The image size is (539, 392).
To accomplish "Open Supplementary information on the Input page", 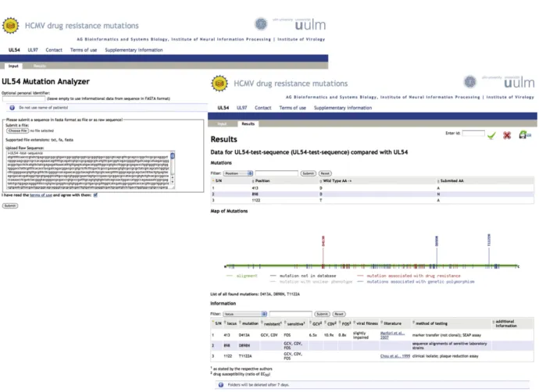I will pyautogui.click(x=134, y=50).
